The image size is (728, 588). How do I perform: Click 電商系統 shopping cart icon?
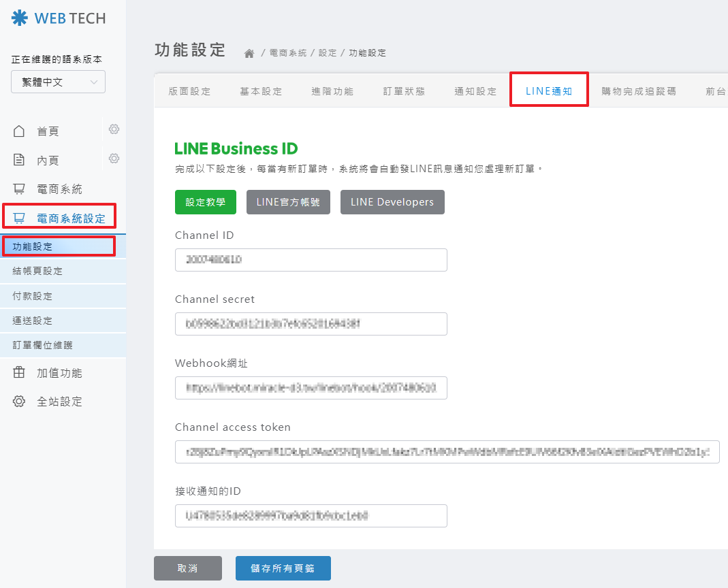[x=20, y=189]
